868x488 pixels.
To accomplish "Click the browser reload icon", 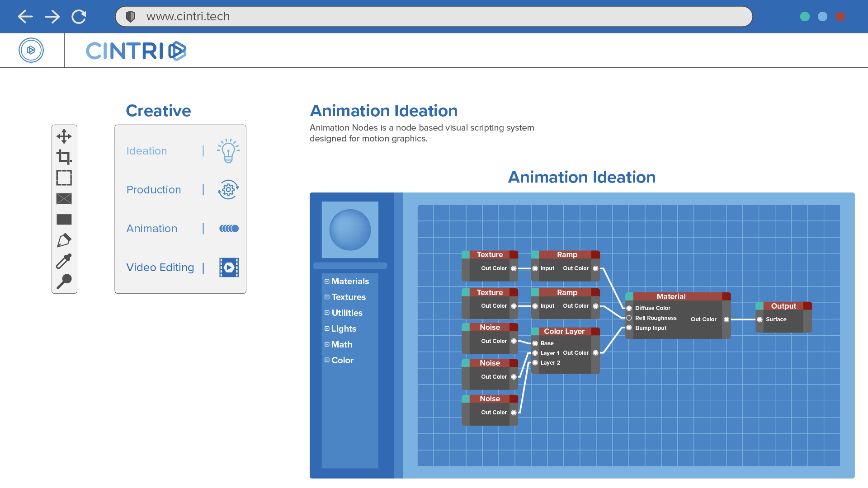I will click(x=79, y=17).
